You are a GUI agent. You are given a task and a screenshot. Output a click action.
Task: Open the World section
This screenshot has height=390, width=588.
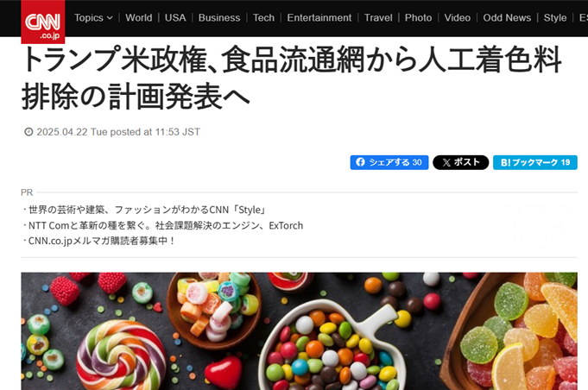pos(139,17)
